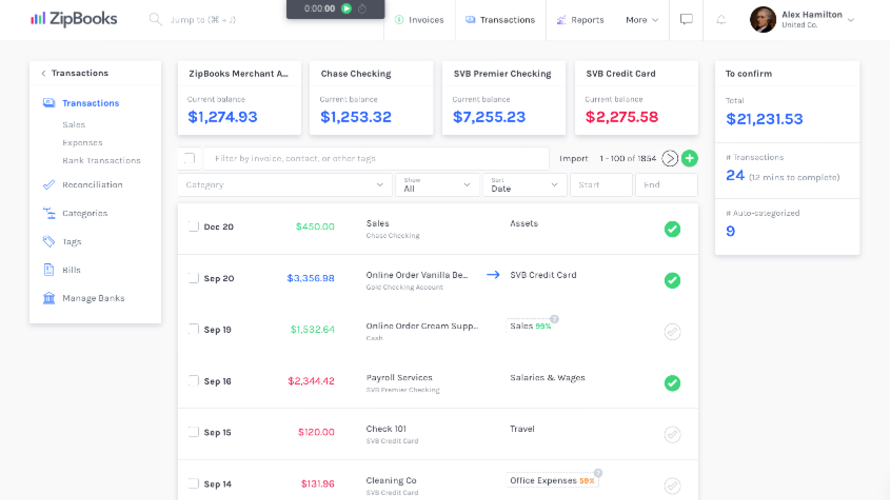Open the More menu in top navigation
The image size is (890, 500).
point(641,20)
